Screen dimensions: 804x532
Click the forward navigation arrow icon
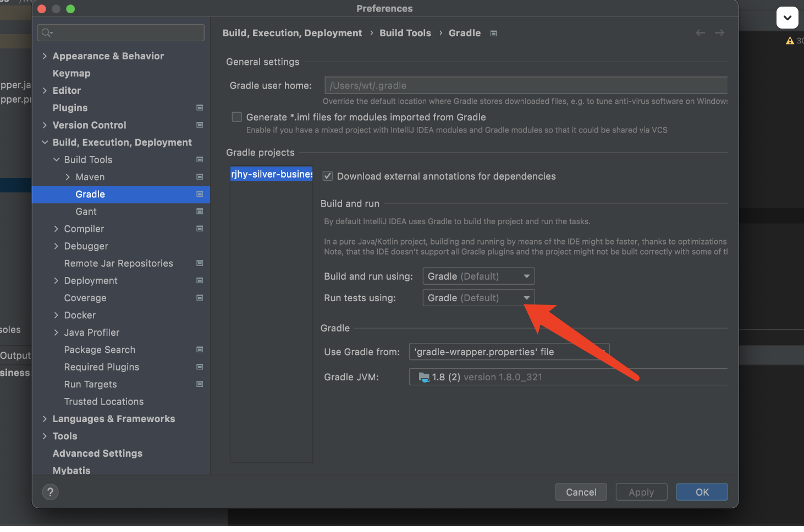point(719,33)
